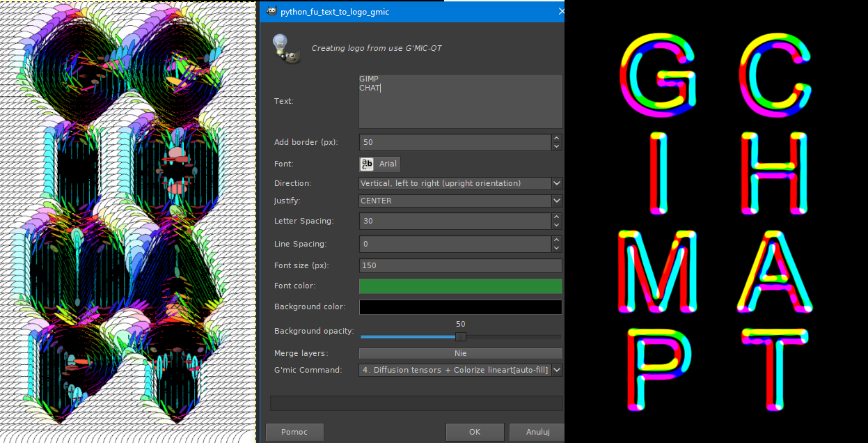Click the letter A in the logo preview
The width and height of the screenshot is (868, 443).
[775, 272]
